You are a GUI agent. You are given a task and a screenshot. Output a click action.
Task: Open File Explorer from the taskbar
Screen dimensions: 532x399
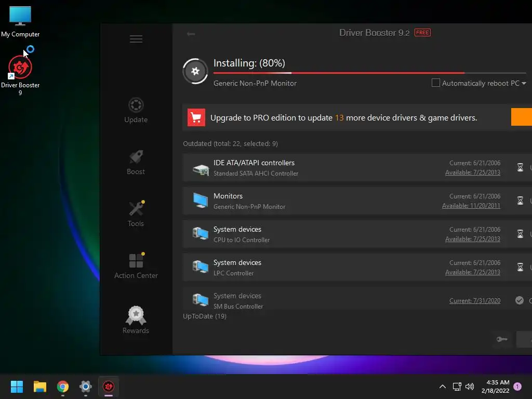[x=39, y=387]
